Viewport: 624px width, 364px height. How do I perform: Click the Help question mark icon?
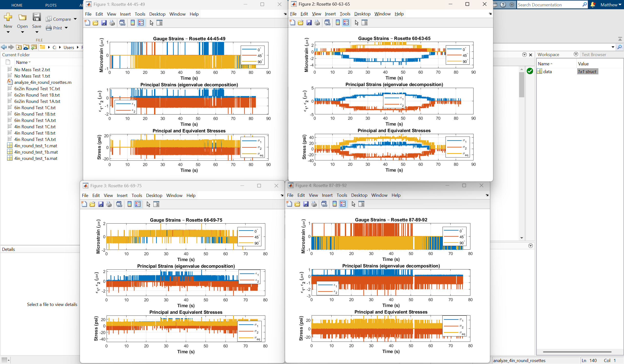point(503,5)
